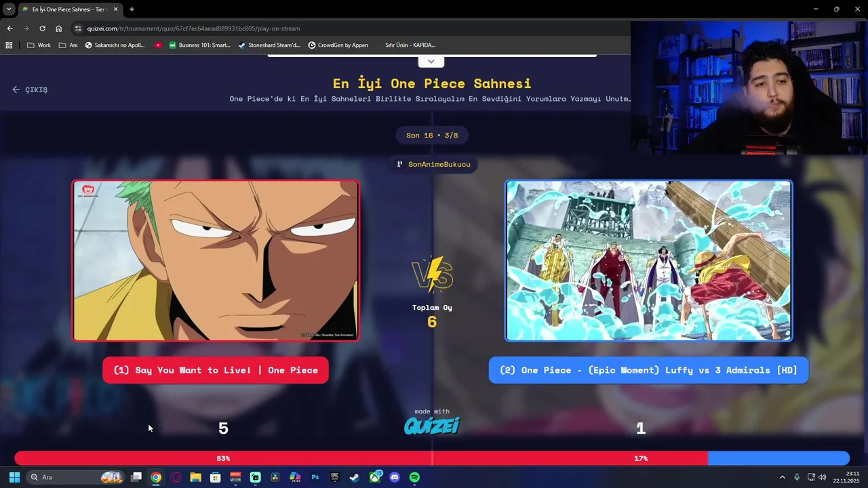Open Microsoft 365 Copilot from the taskbar
The width and height of the screenshot is (868, 488).
[295, 477]
